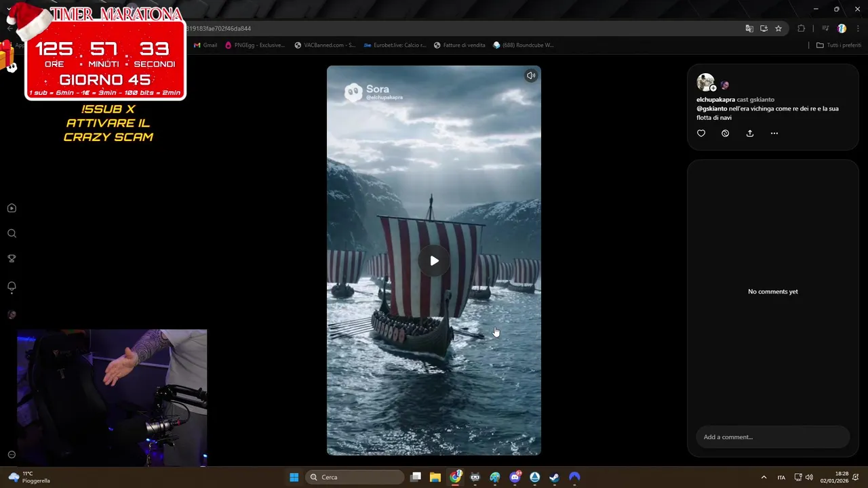Open @gskianto mention in caption

(x=711, y=108)
